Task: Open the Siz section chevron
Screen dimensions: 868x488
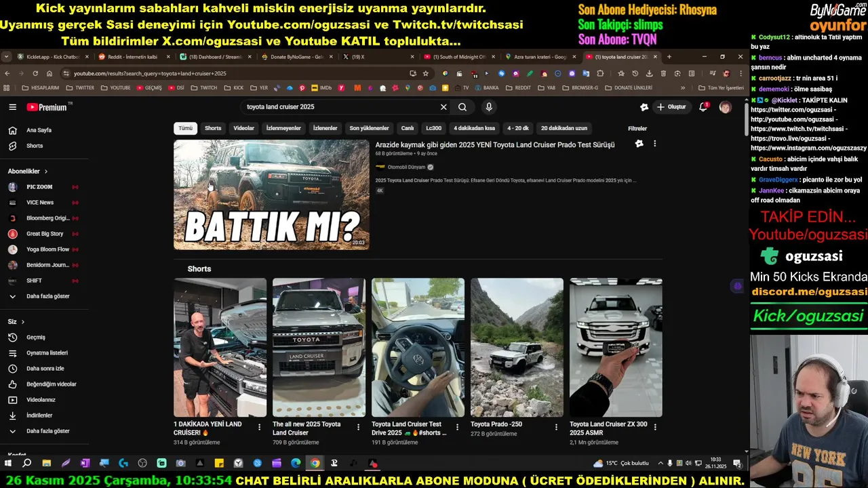Action: pos(22,322)
